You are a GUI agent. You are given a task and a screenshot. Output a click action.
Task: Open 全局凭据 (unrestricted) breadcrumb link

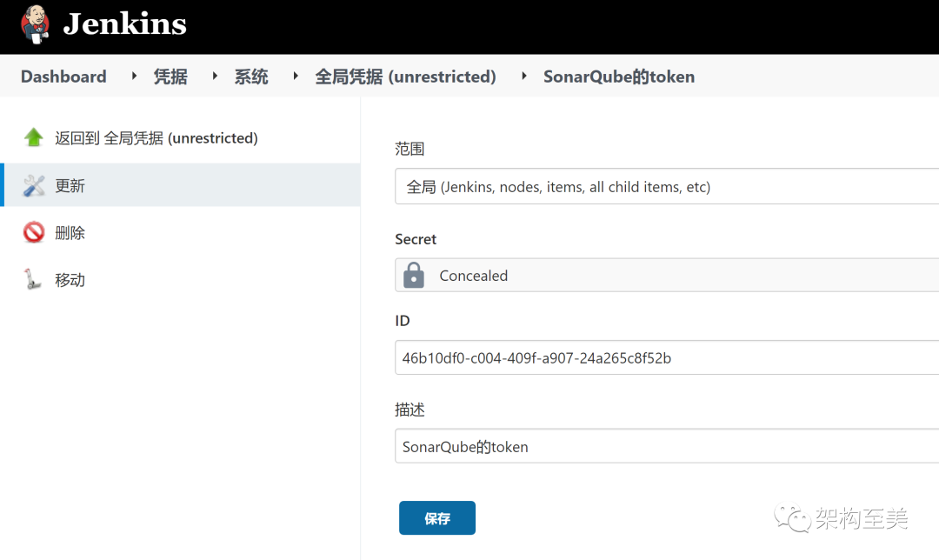[405, 77]
